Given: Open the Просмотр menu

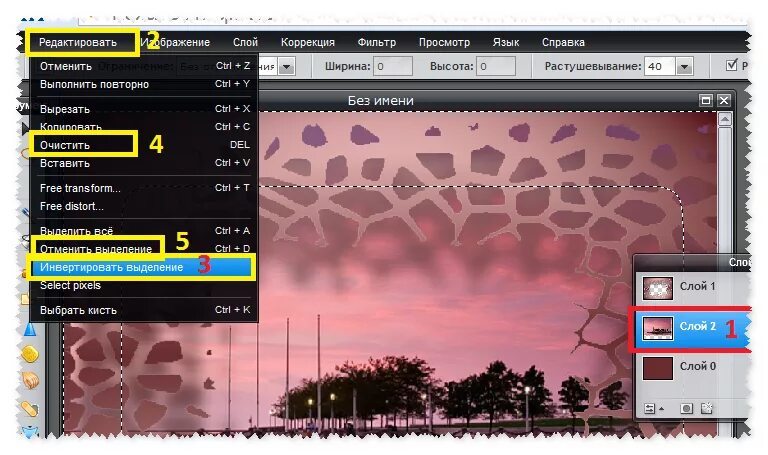Looking at the screenshot, I should tap(444, 42).
